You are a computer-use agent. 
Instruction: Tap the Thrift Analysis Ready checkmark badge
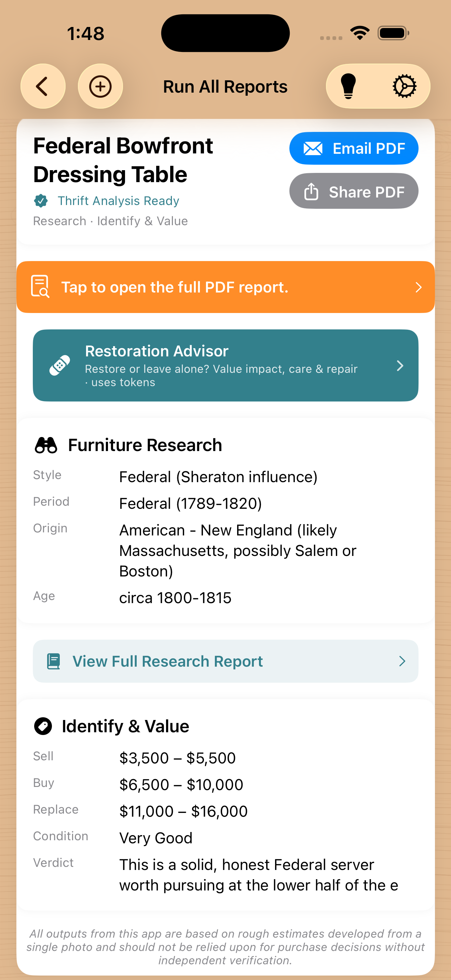coord(41,201)
